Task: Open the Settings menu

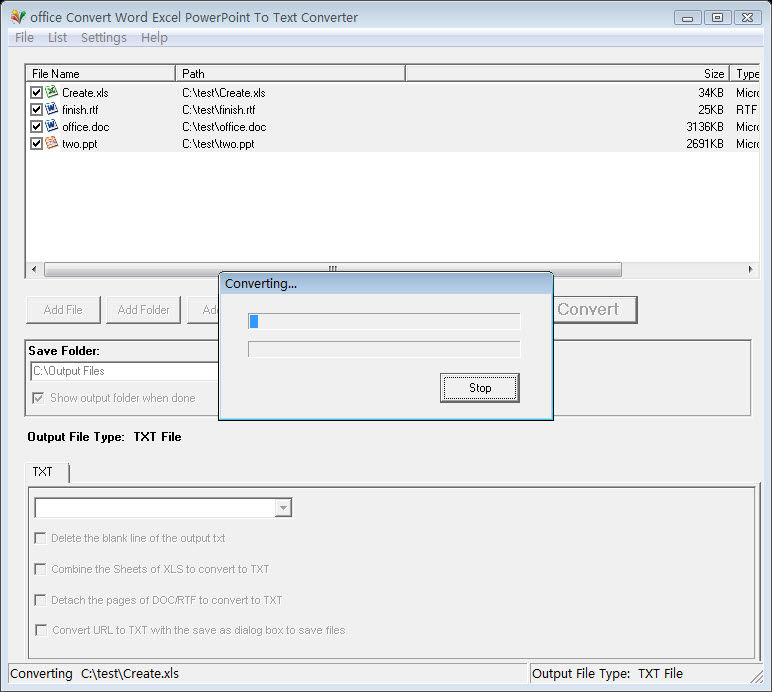Action: point(103,37)
